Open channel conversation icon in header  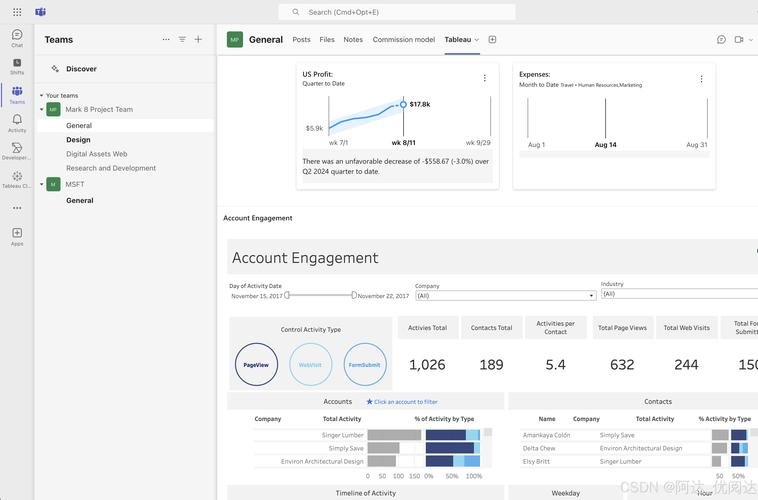[721, 40]
